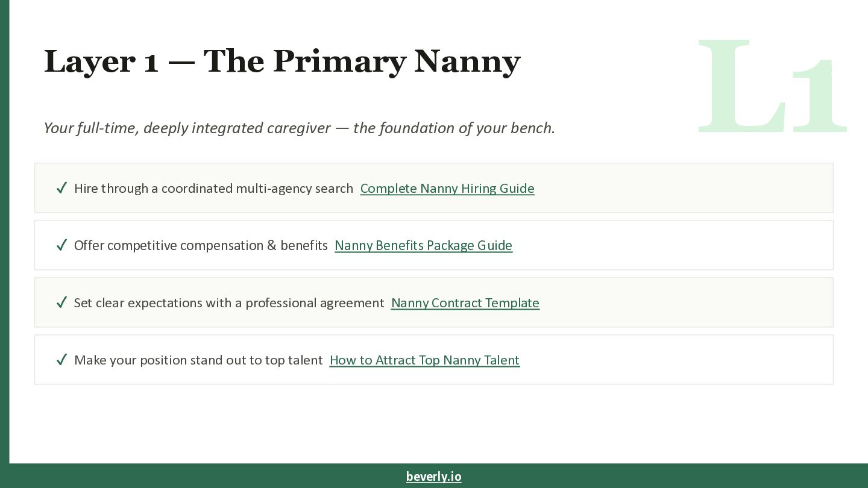The image size is (868, 488).
Task: Click the dark green left border strip
Action: [4, 241]
